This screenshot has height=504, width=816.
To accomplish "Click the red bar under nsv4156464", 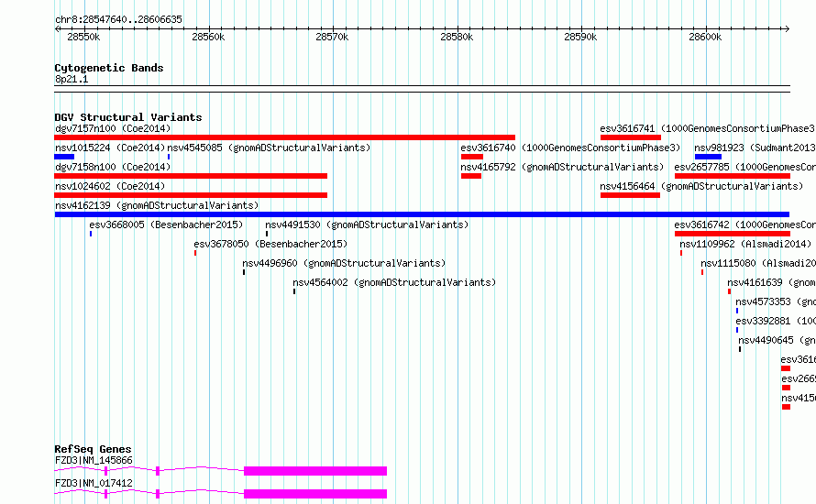I will 630,195.
